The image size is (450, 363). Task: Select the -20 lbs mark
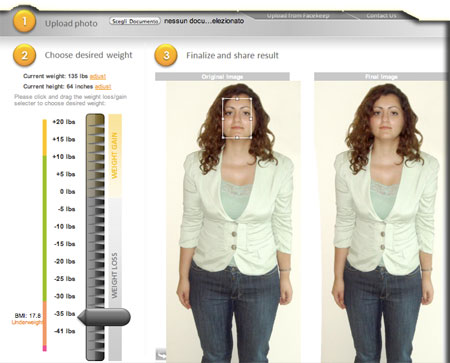click(x=65, y=261)
